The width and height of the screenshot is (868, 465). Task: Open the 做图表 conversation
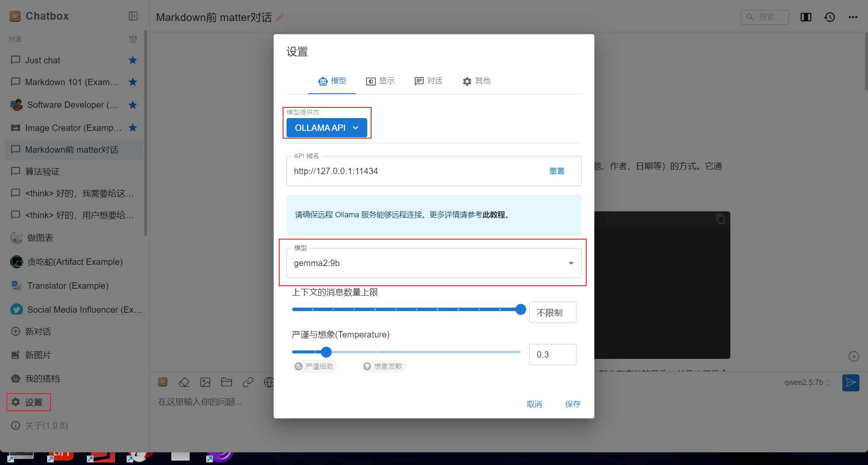tap(74, 238)
